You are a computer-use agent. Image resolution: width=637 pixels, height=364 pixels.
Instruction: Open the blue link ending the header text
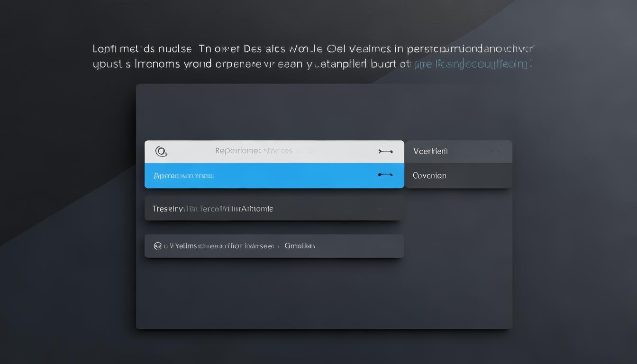[x=472, y=64]
